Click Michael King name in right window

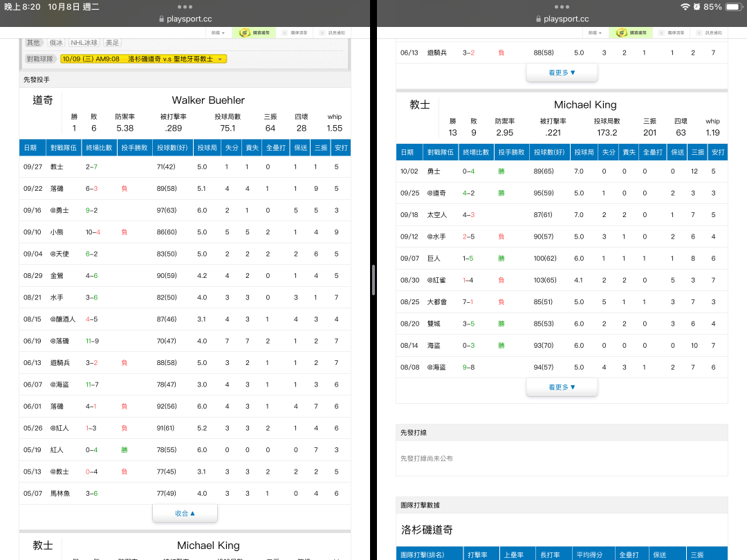585,104
